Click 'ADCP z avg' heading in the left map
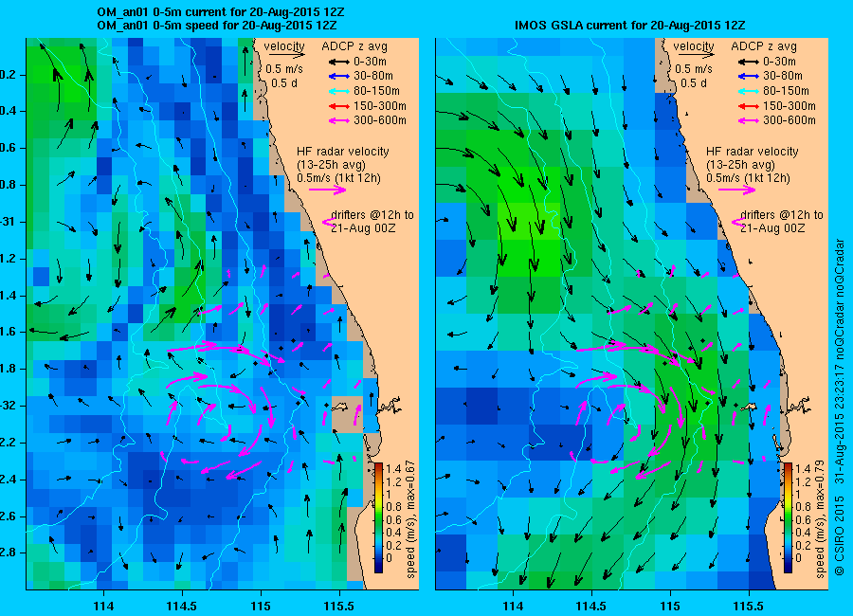This screenshot has width=853, height=616. 354,46
